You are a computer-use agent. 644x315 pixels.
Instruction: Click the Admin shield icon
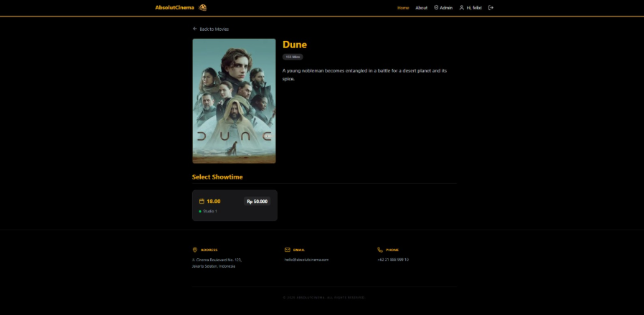coord(436,7)
